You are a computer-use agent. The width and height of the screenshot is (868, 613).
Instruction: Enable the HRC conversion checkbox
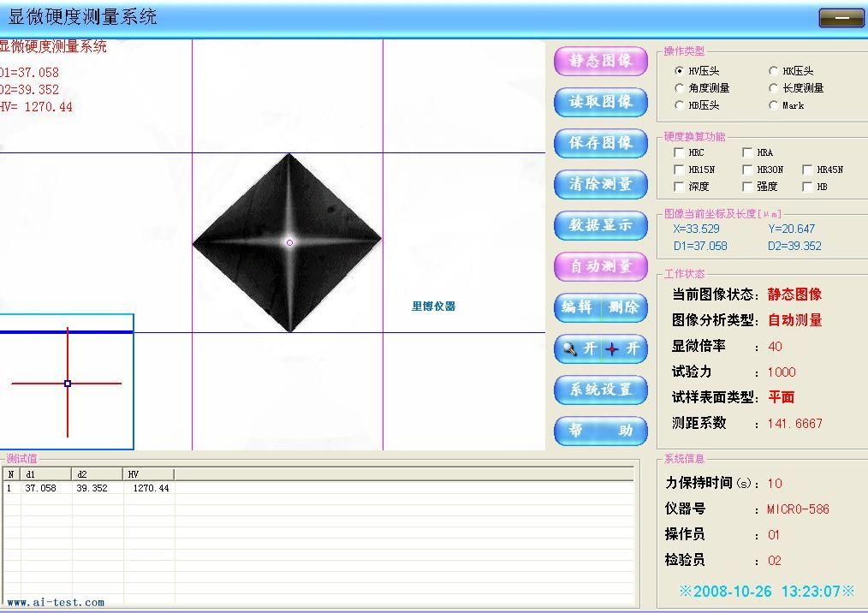point(680,152)
